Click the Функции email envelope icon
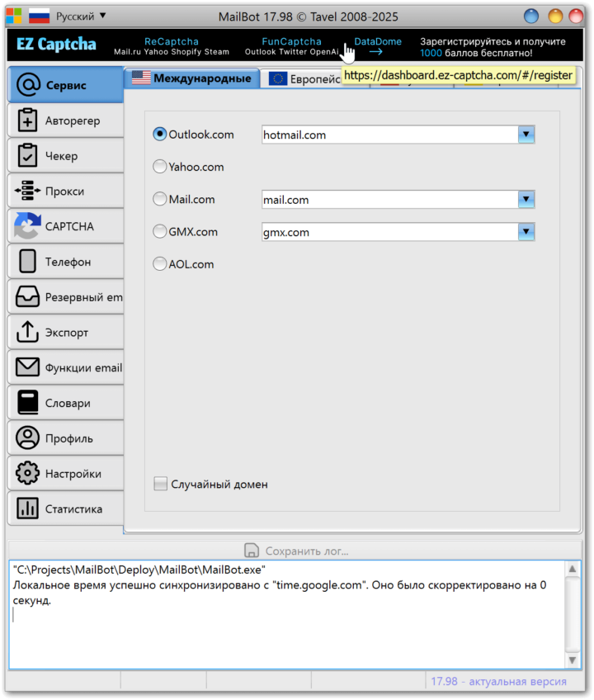594x700 pixels. coord(28,367)
